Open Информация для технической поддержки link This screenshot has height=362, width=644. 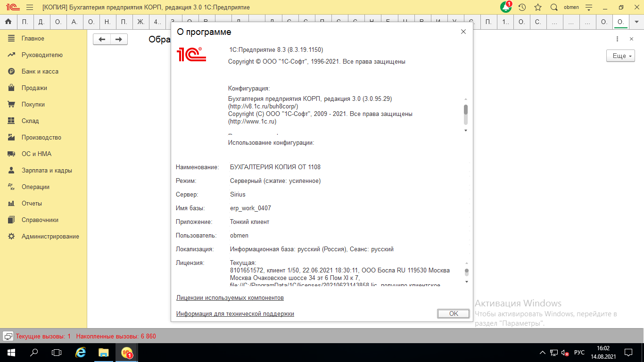pos(235,314)
